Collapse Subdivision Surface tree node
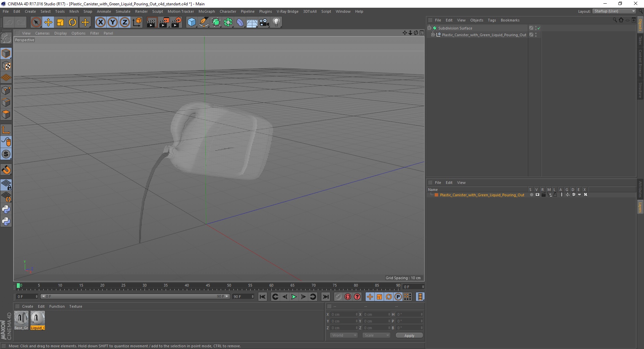This screenshot has width=644, height=349. [x=429, y=28]
